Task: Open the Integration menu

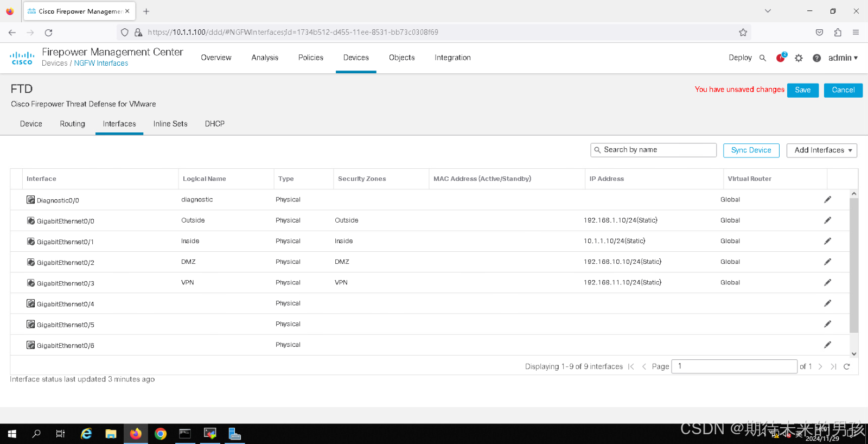Action: (452, 58)
